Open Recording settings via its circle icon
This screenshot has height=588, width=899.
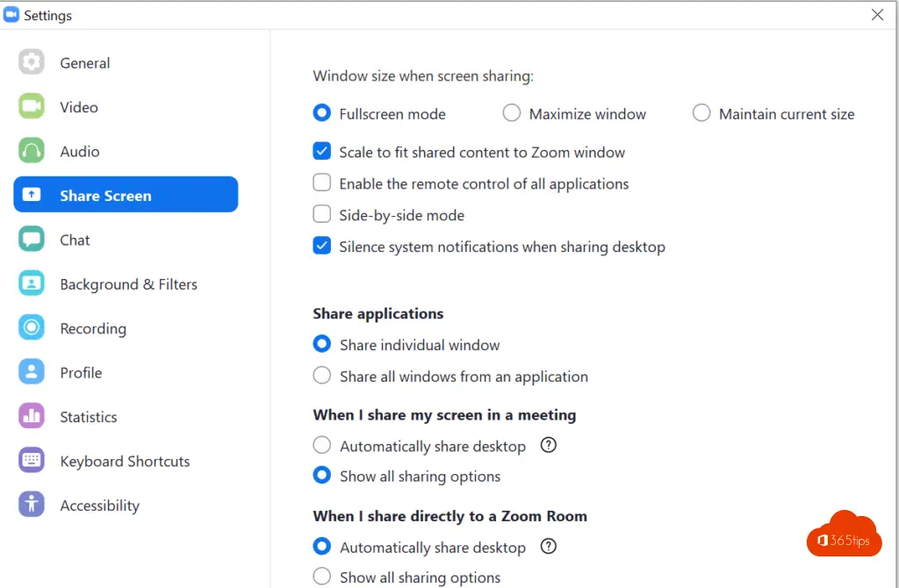pos(32,328)
